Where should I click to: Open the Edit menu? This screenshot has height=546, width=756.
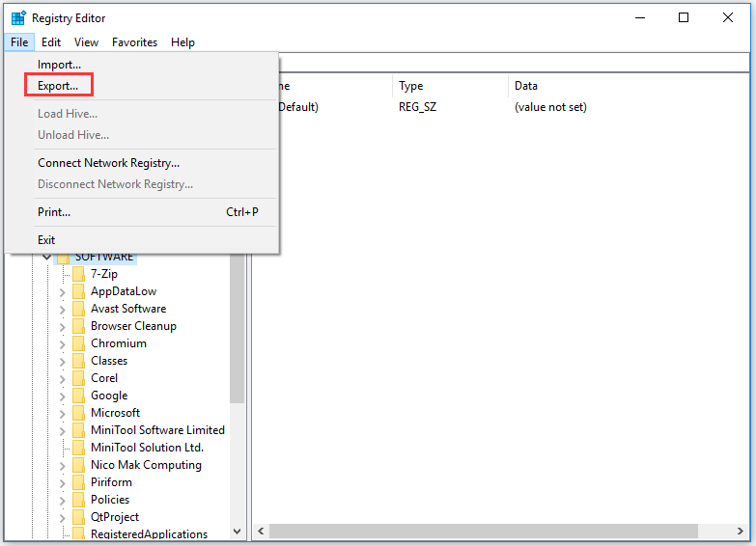[x=51, y=42]
